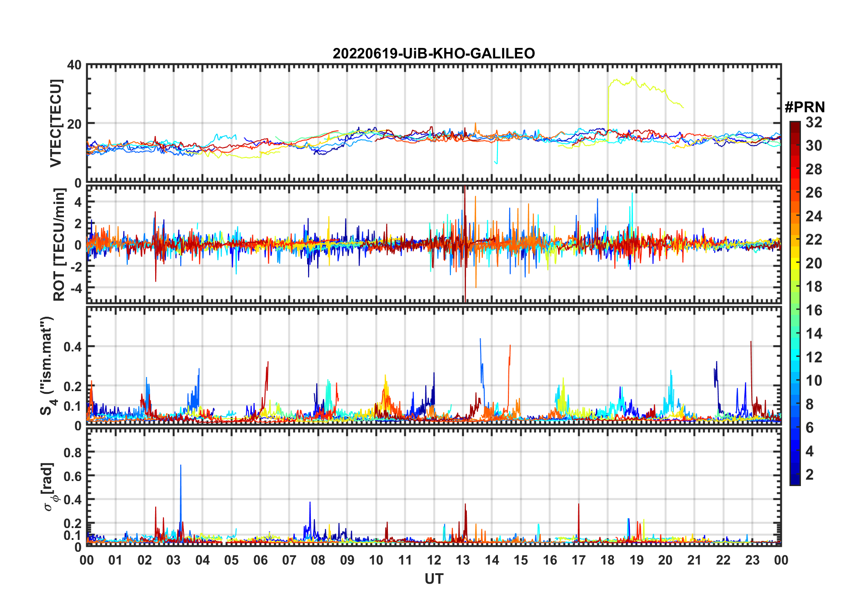Click the 13 hour tick label
The height and width of the screenshot is (607, 868).
point(463,560)
